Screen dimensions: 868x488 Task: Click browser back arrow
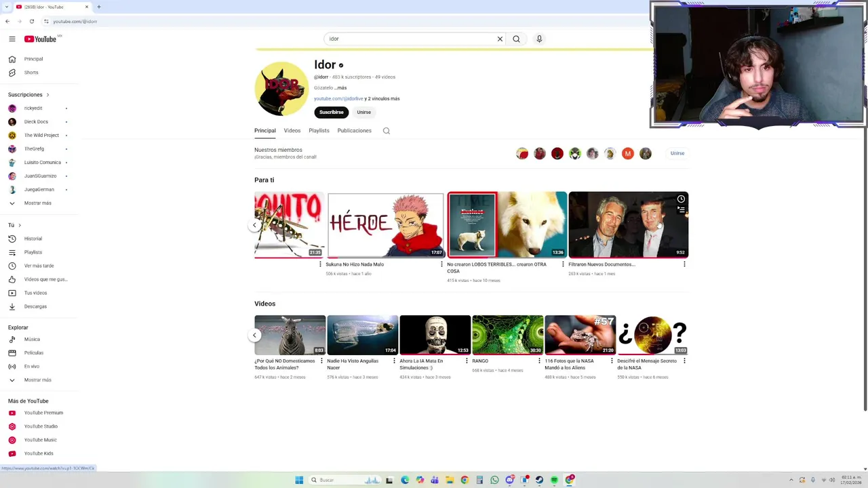pos(7,21)
